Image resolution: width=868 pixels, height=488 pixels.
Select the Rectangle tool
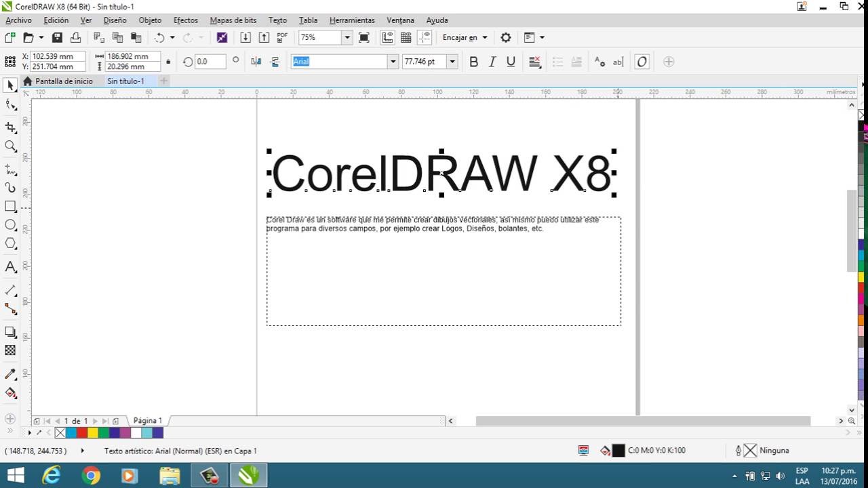pyautogui.click(x=10, y=206)
